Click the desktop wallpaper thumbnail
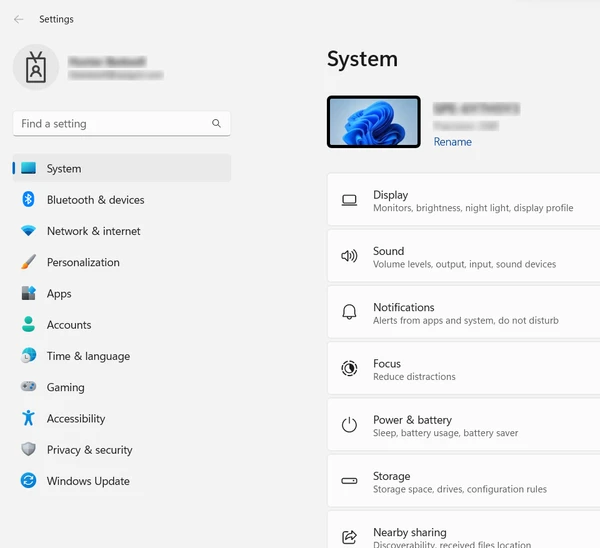Image resolution: width=600 pixels, height=548 pixels. 373,122
